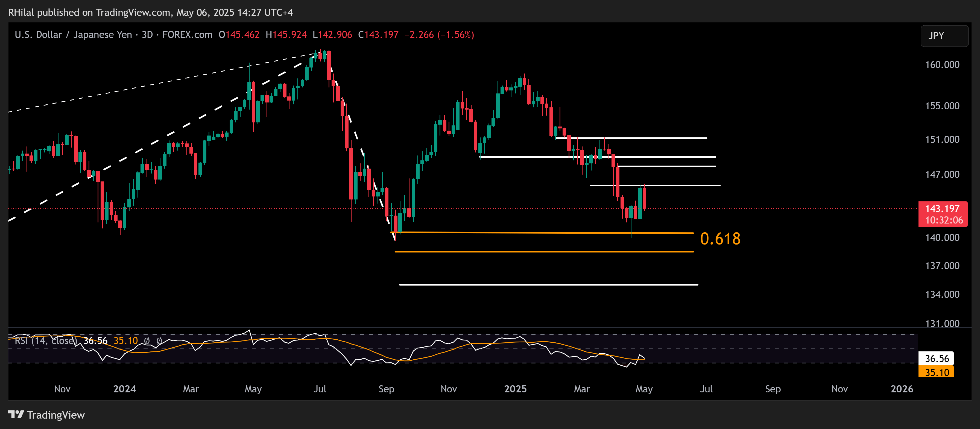
Task: Click the 140.000 price axis label
Action: coord(942,237)
